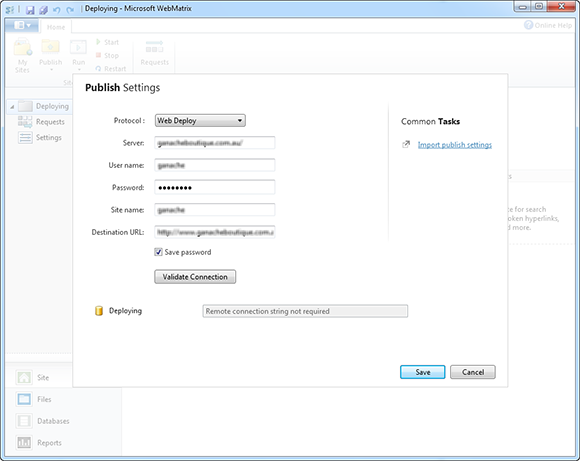Click the Online Help question mark icon

[x=528, y=25]
